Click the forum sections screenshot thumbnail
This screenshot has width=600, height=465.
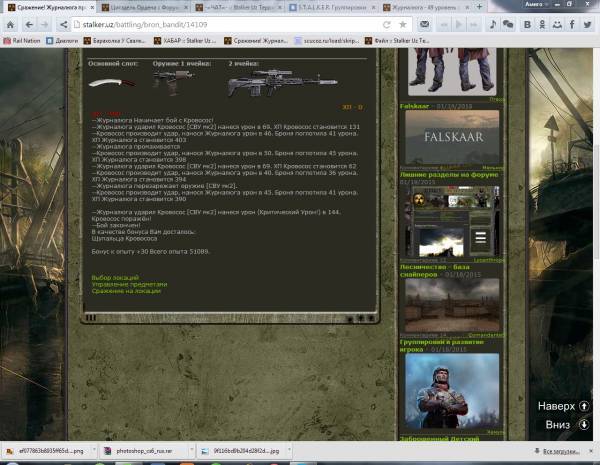pyautogui.click(x=452, y=221)
